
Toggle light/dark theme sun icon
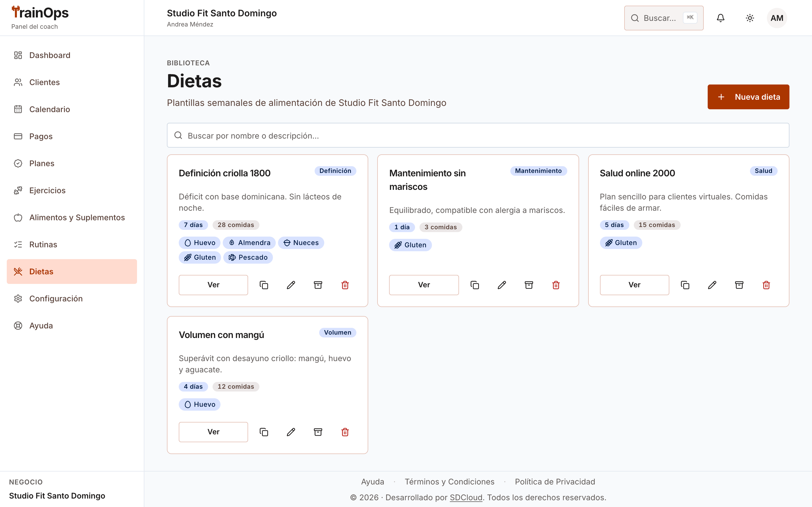(750, 18)
